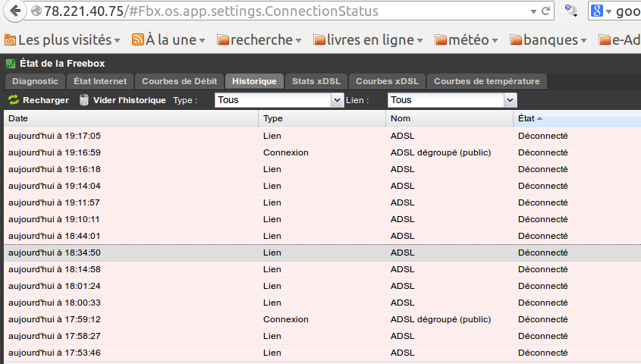This screenshot has height=364, width=641.
Task: Click the banques folder icon
Action: 516,40
